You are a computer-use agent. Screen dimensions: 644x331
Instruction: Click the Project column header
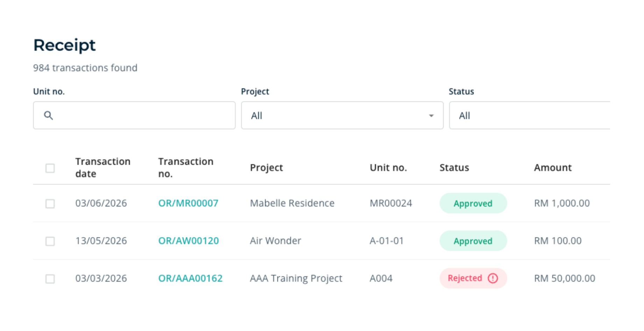click(x=266, y=168)
